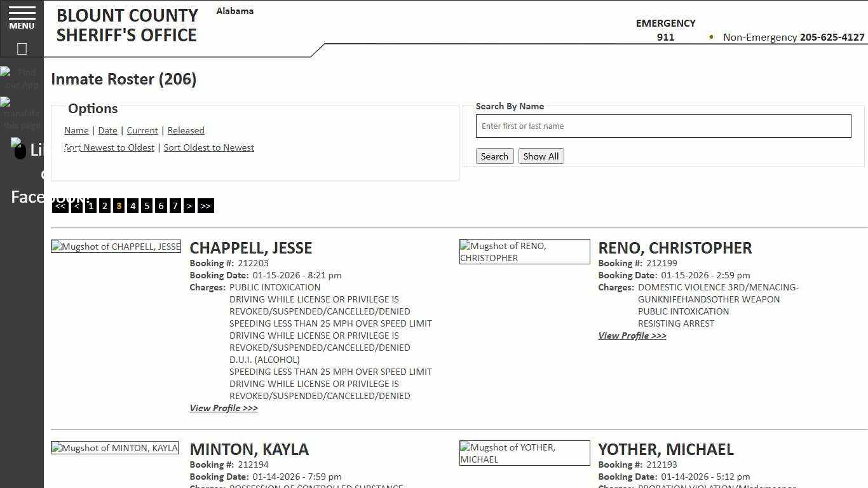Viewport: 868px width, 488px height.
Task: Click the mugshot of Minton, Kayla
Action: tap(114, 447)
